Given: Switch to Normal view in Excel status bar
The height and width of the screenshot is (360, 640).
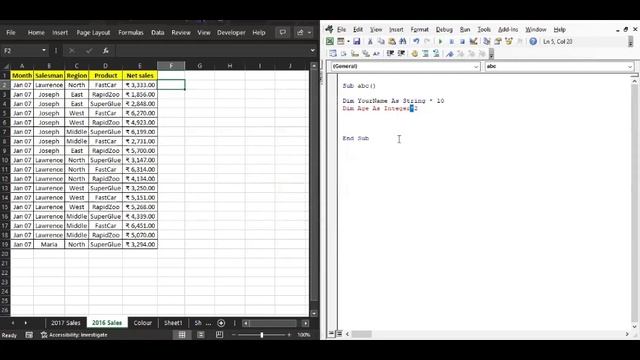Looking at the screenshot, I should pos(182,335).
